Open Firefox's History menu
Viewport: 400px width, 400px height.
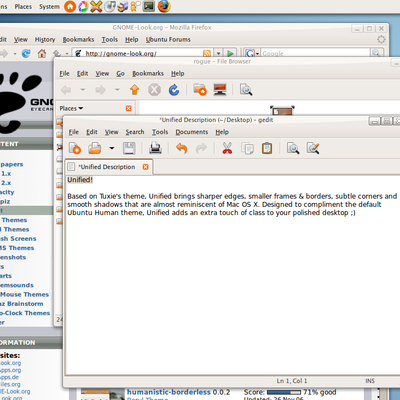(x=45, y=40)
